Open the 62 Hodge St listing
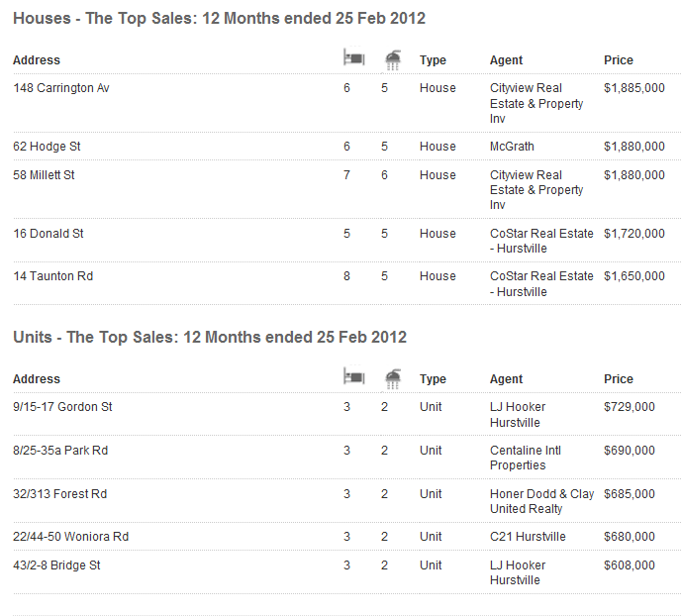This screenshot has width=681, height=616. 47,147
